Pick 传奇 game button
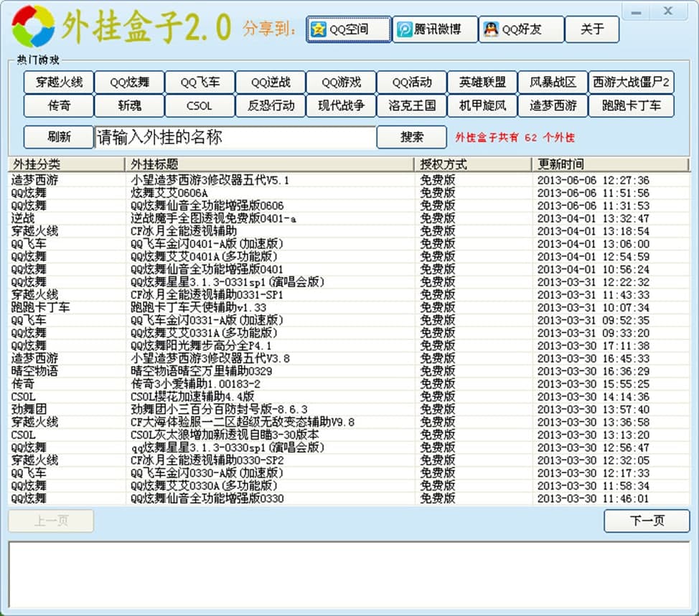Screen dimensions: 699x616 (x=59, y=106)
